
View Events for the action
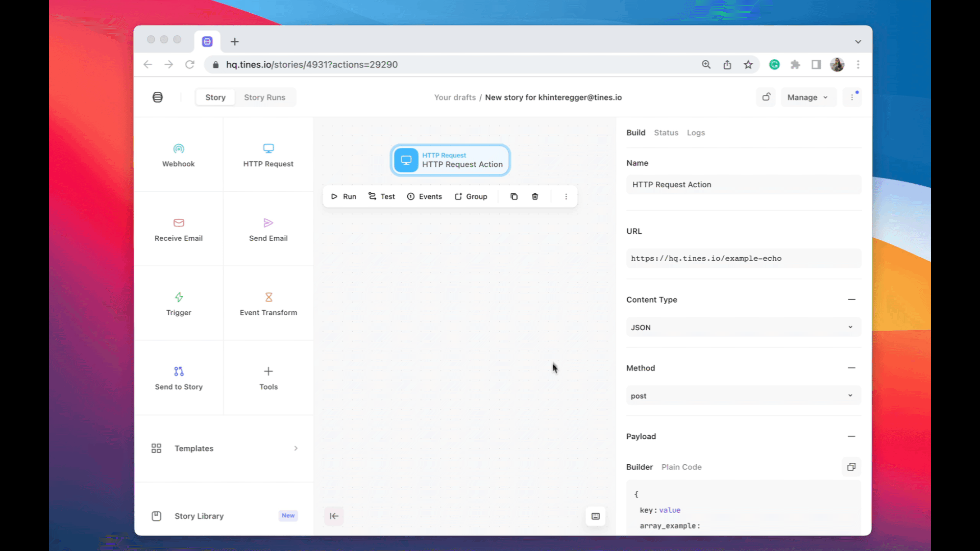pos(425,196)
